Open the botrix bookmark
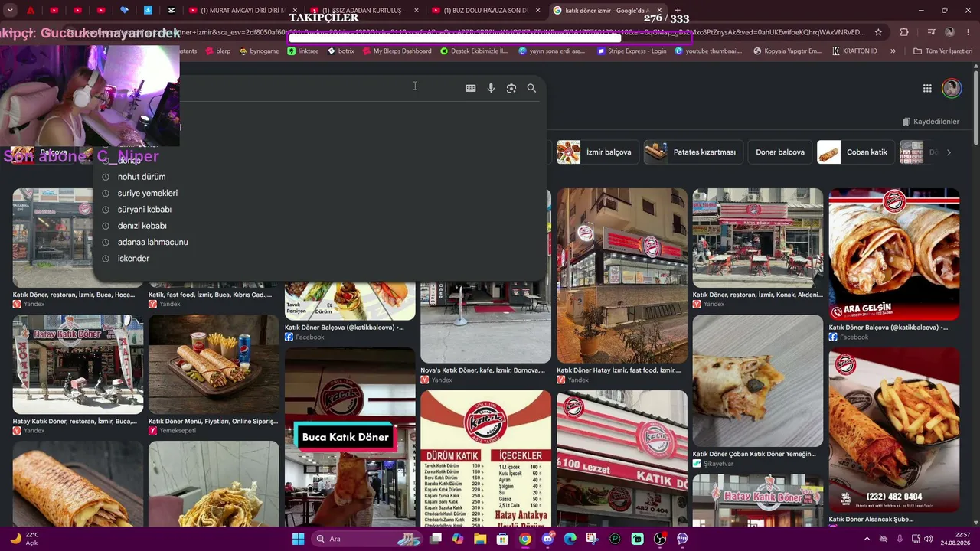 [x=341, y=51]
